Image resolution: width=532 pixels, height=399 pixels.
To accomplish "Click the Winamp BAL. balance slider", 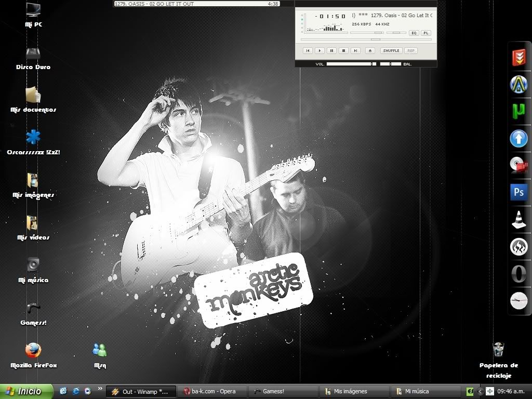I will [x=391, y=64].
